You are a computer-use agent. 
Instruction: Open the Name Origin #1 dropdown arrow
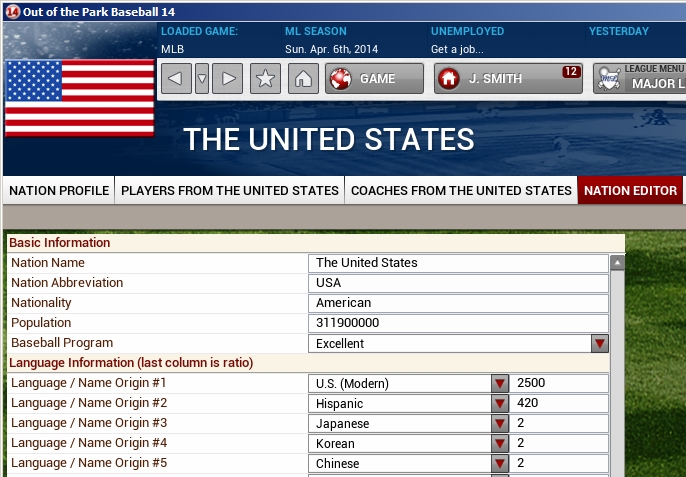point(500,383)
